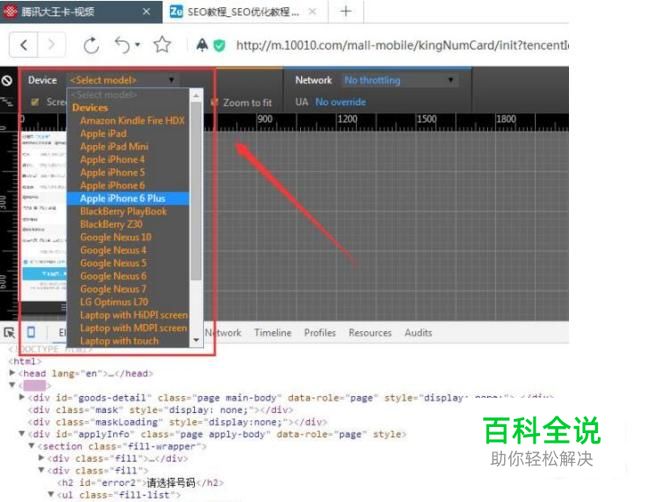Collapse the body node triangle
Image resolution: width=650 pixels, height=502 pixels.
coord(12,385)
